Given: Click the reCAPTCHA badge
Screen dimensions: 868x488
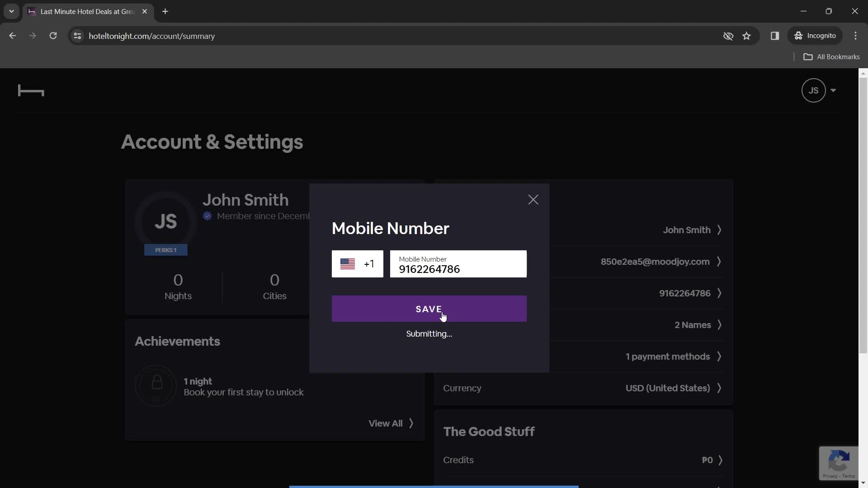Looking at the screenshot, I should [x=839, y=463].
